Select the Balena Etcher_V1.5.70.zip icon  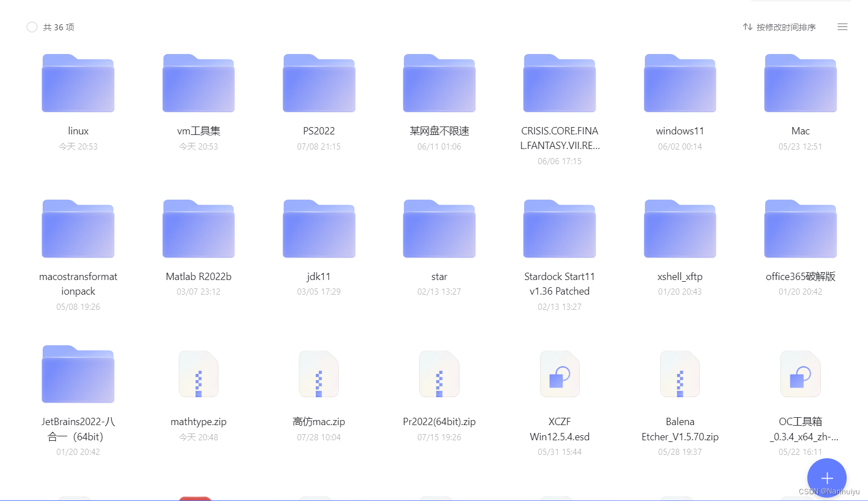coord(680,374)
